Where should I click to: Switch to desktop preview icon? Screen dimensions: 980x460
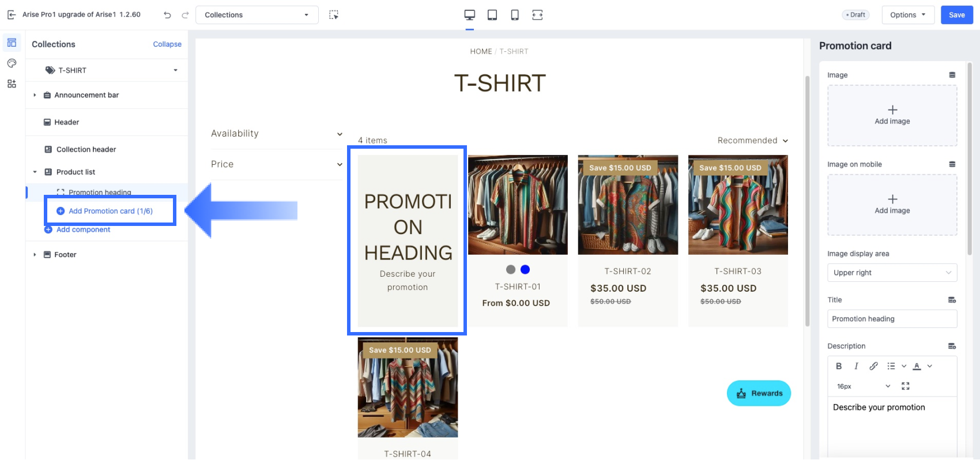click(470, 15)
